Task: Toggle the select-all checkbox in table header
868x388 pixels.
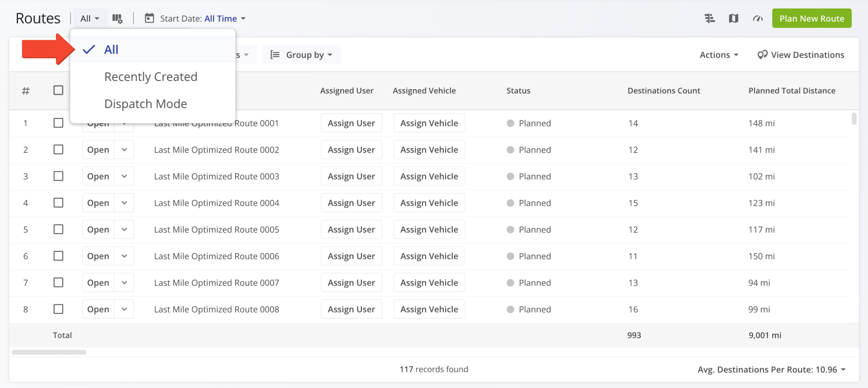Action: (x=58, y=90)
